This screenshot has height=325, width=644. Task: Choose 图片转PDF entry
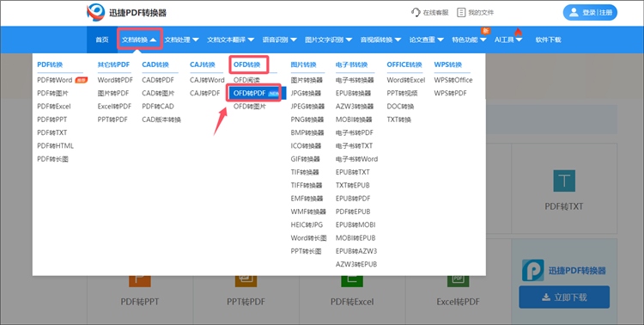(113, 93)
